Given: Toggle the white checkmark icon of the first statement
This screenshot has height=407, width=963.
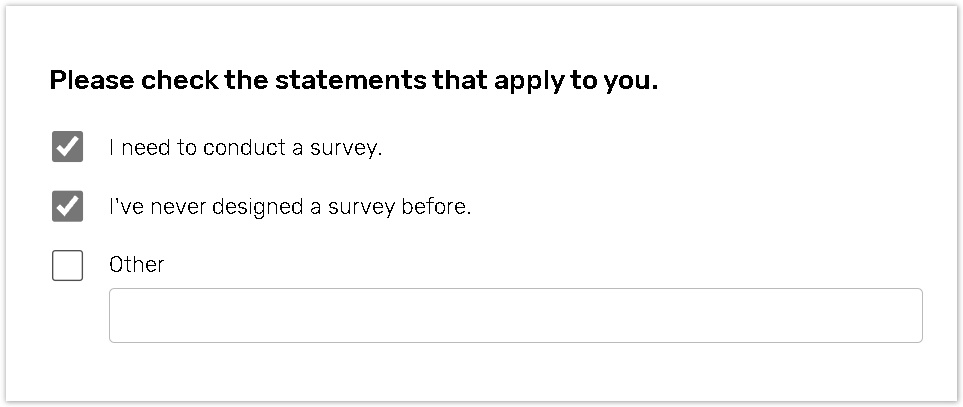Looking at the screenshot, I should (67, 148).
